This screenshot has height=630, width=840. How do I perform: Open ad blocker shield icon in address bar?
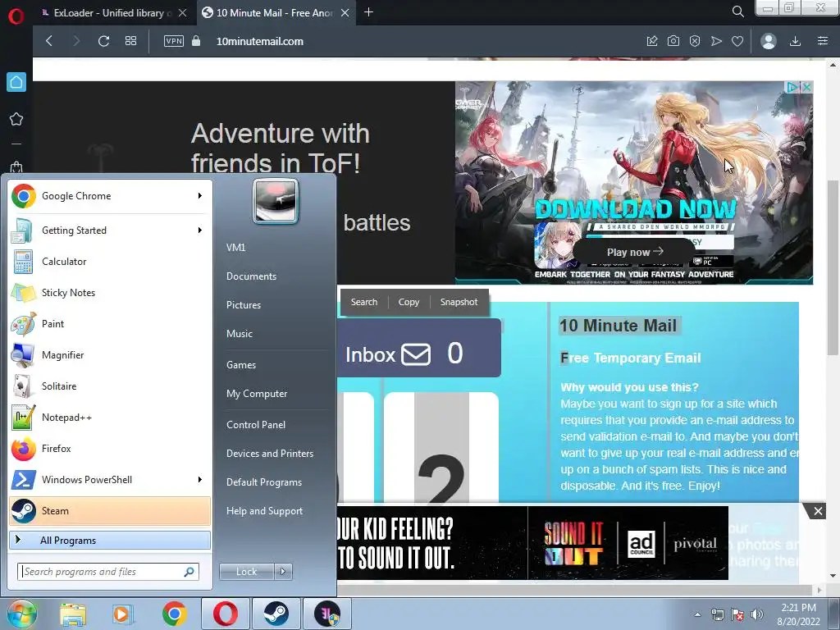[x=695, y=41]
